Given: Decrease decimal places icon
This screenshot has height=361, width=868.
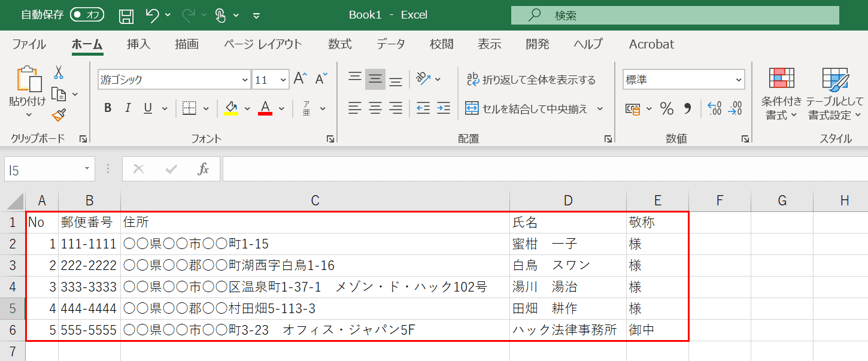Looking at the screenshot, I should click(736, 108).
